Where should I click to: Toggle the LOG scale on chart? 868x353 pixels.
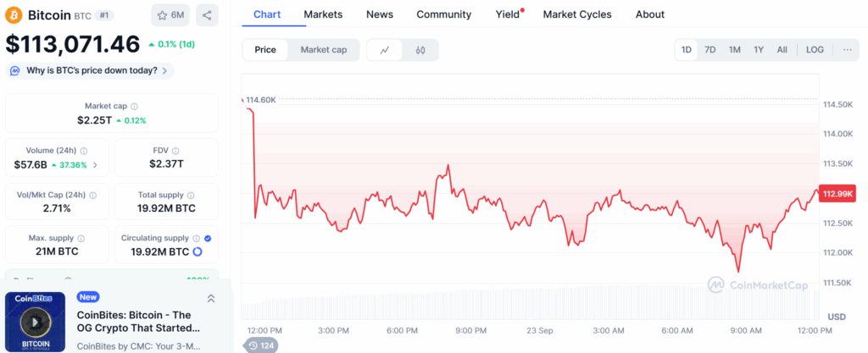815,50
